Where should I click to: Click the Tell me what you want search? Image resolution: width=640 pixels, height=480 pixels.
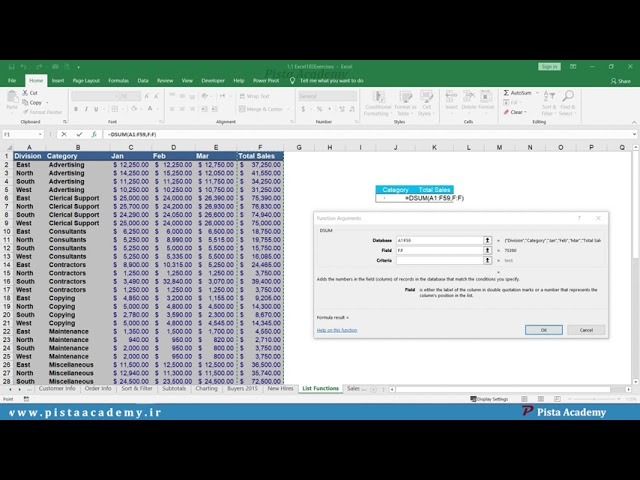coord(331,81)
